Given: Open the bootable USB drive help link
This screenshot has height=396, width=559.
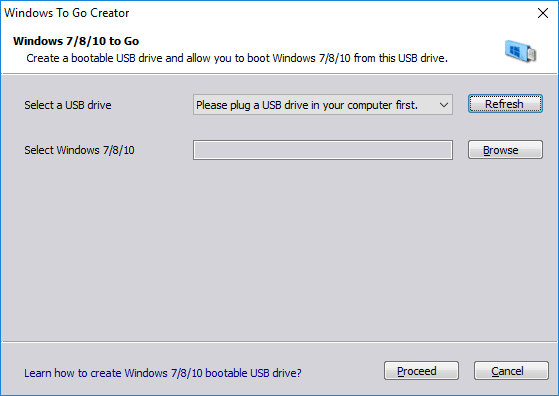Looking at the screenshot, I should click(x=163, y=373).
